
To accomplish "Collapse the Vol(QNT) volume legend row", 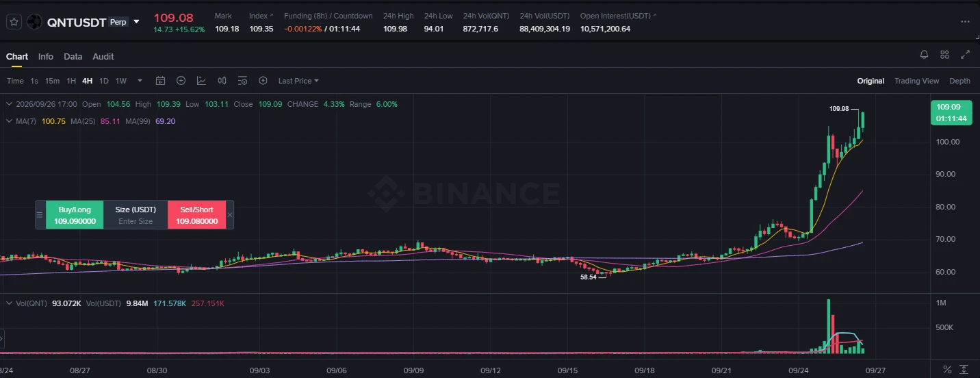I will [9, 303].
